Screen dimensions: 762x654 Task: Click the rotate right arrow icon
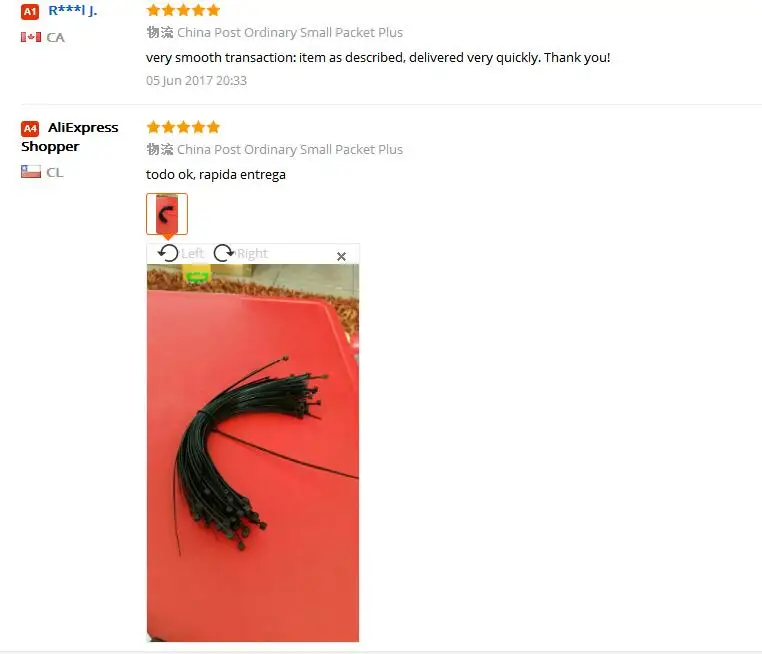[x=224, y=253]
